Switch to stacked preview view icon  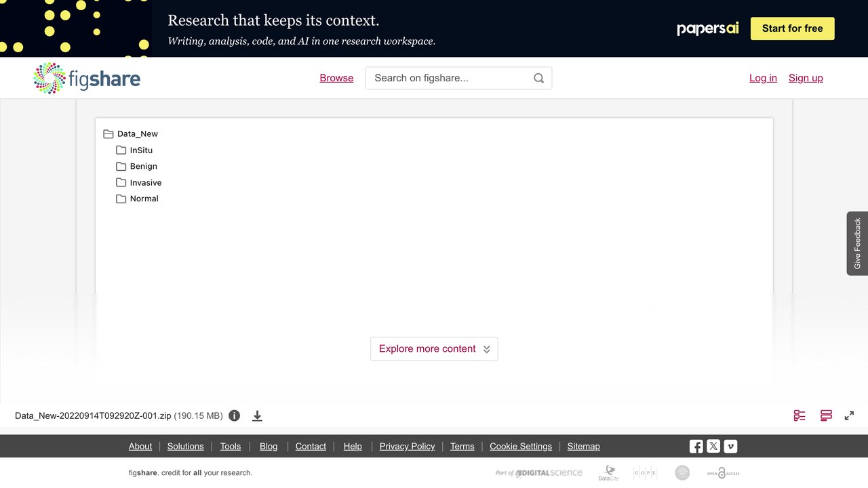(x=826, y=415)
